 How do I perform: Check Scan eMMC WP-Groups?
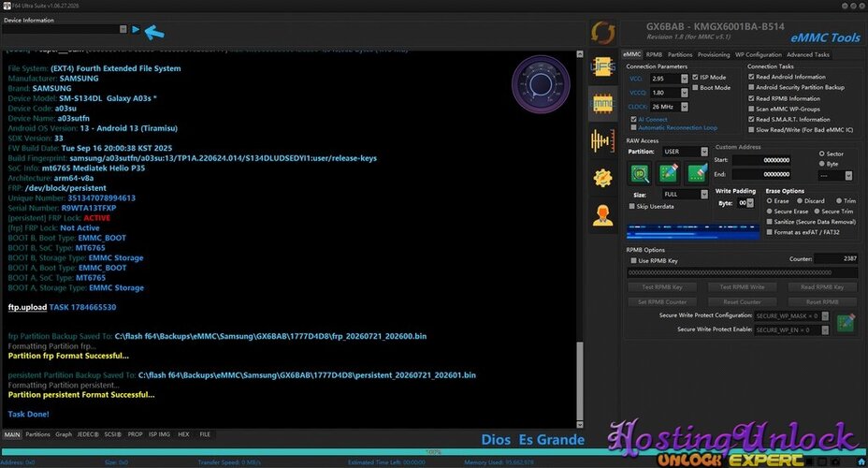(x=751, y=109)
